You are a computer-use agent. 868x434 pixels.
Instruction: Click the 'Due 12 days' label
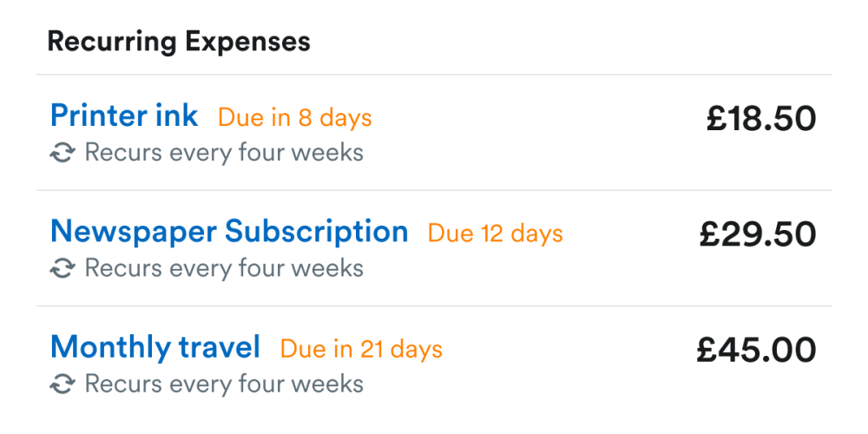click(x=495, y=233)
